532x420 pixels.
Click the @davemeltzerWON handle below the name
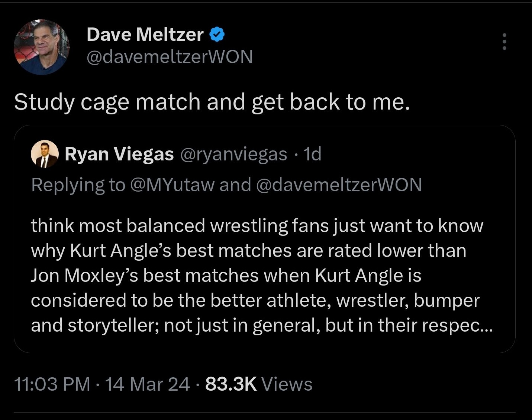(170, 56)
